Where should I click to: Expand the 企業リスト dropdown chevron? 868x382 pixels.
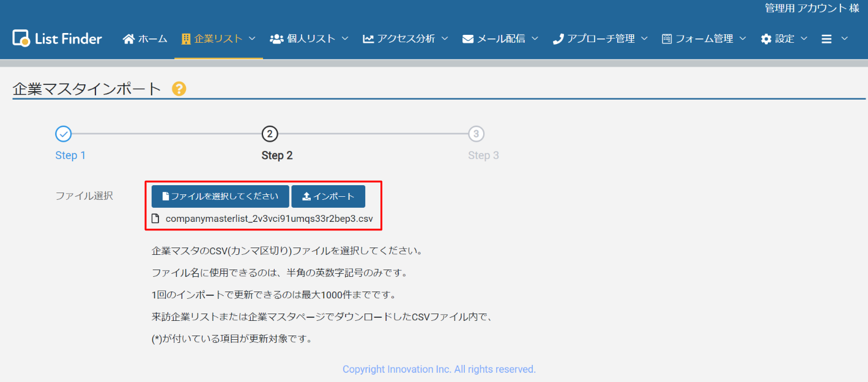click(x=252, y=39)
